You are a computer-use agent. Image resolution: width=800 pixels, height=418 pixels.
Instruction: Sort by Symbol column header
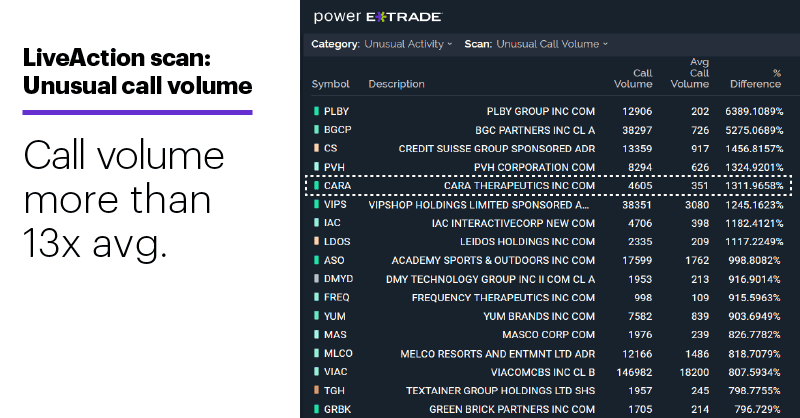pyautogui.click(x=330, y=84)
